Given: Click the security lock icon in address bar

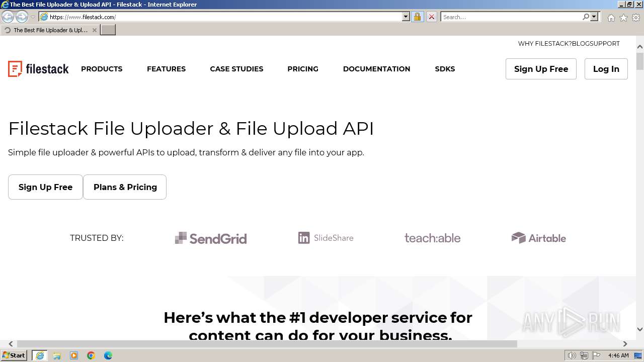Looking at the screenshot, I should click(x=417, y=17).
